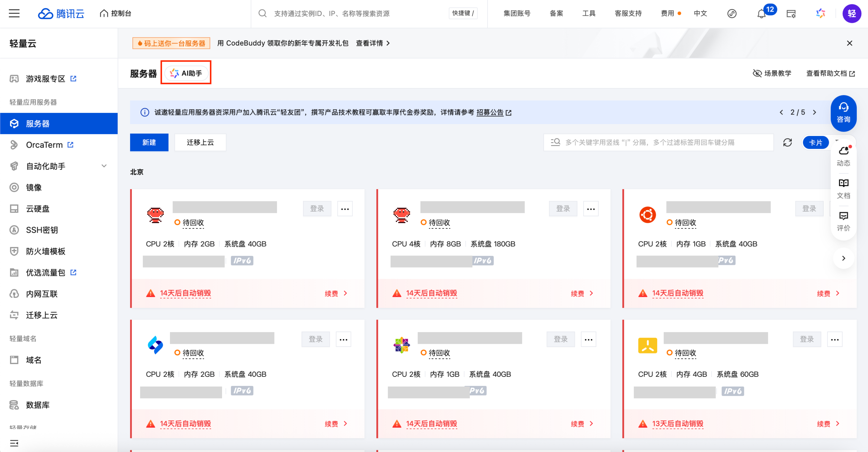Click the notification bell icon
The image size is (868, 452).
[761, 14]
